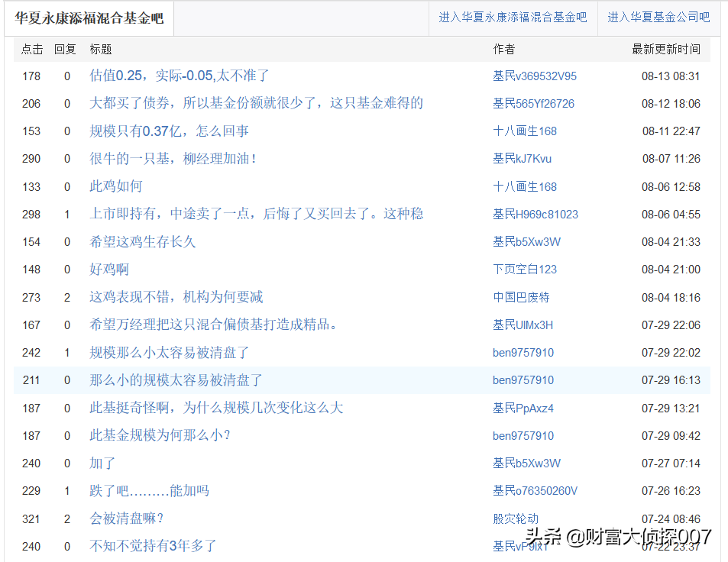
Task: Click the view count 298
Action: point(31,215)
